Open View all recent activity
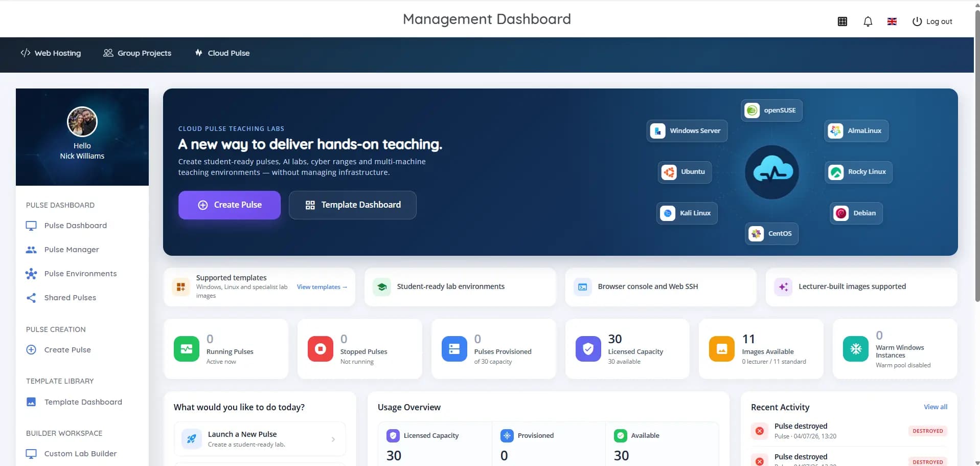Viewport: 980px width, 466px height. pos(936,407)
